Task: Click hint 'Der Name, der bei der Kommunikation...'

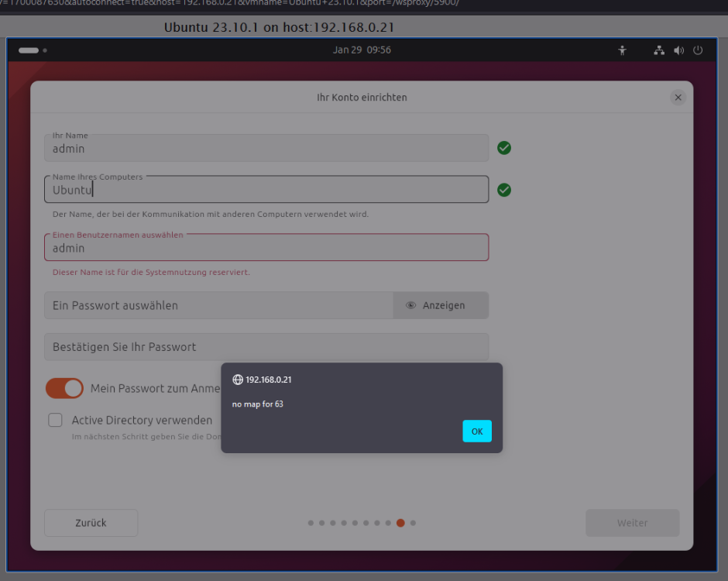Action: click(211, 214)
